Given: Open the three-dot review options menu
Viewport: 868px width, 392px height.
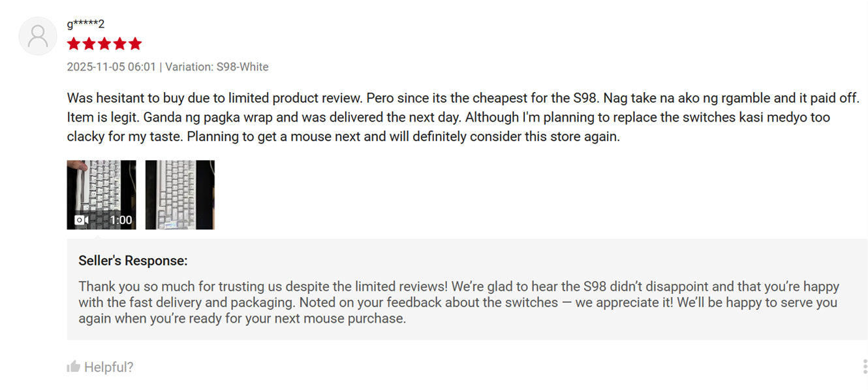Looking at the screenshot, I should pos(865,367).
